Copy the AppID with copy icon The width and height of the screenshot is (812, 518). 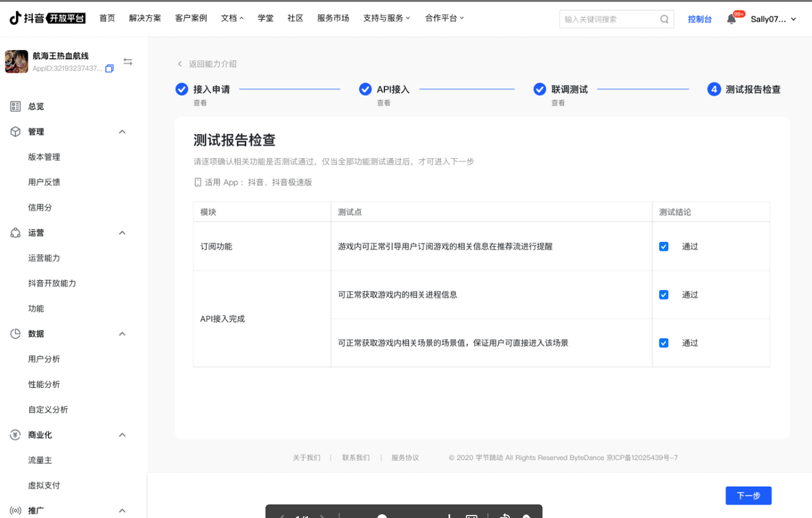(x=109, y=69)
